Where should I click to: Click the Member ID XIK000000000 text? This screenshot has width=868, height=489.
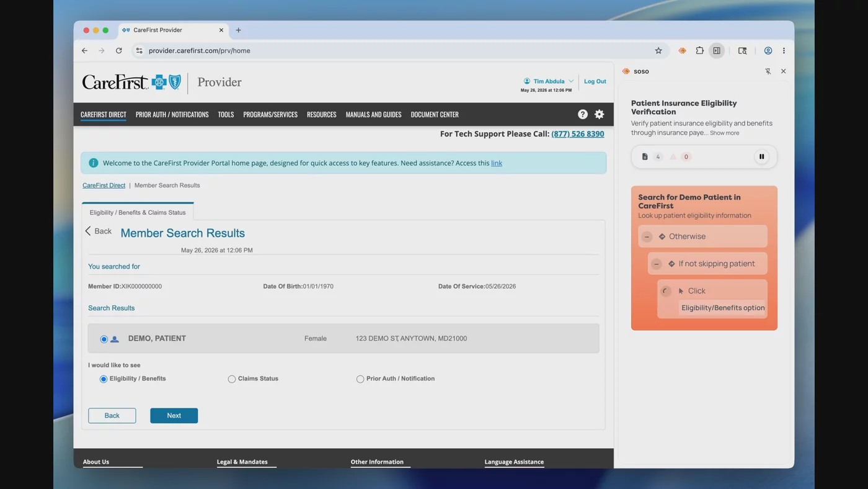click(125, 287)
